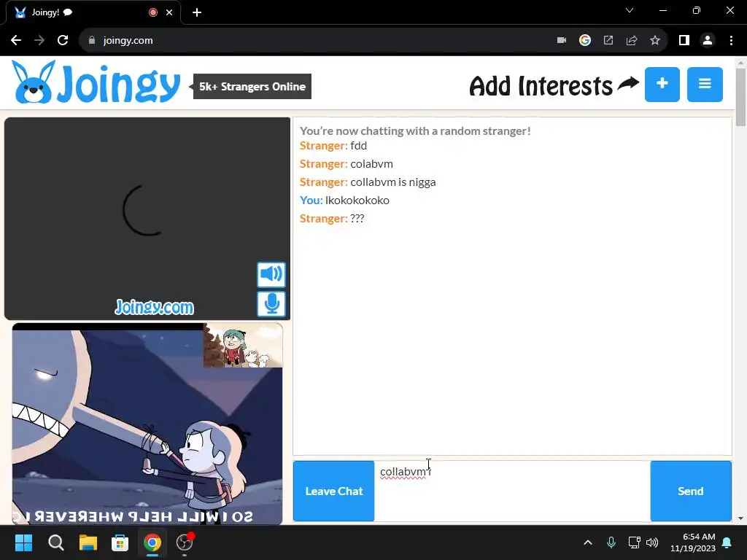
Task: Expand the tab search chevron
Action: click(x=630, y=10)
